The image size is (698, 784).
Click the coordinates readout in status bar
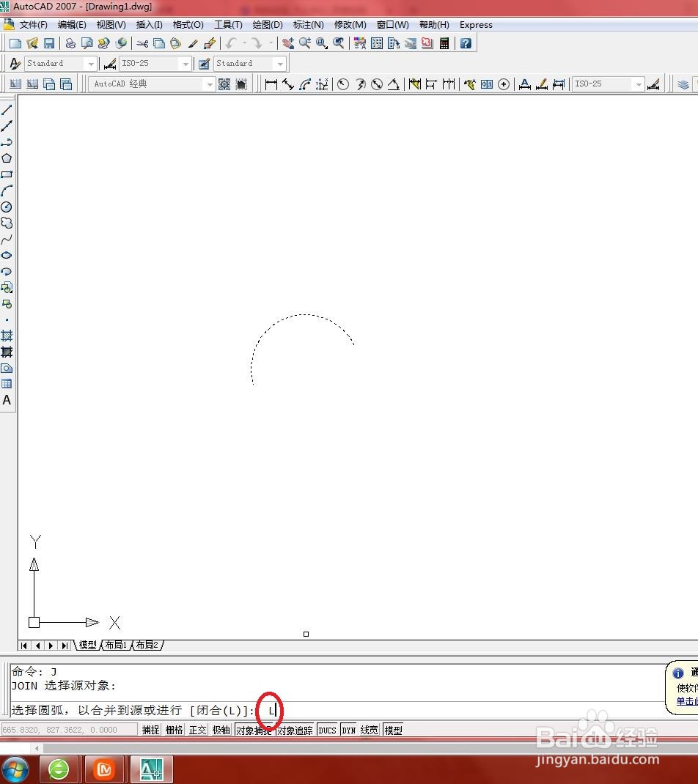click(70, 730)
